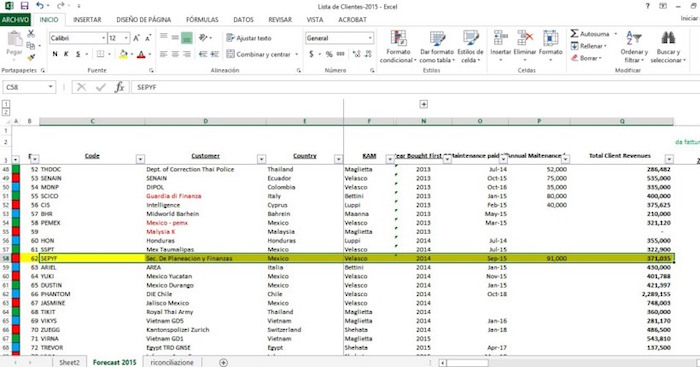This screenshot has height=367, width=700.
Task: Click the Copy icon
Action: point(31,46)
